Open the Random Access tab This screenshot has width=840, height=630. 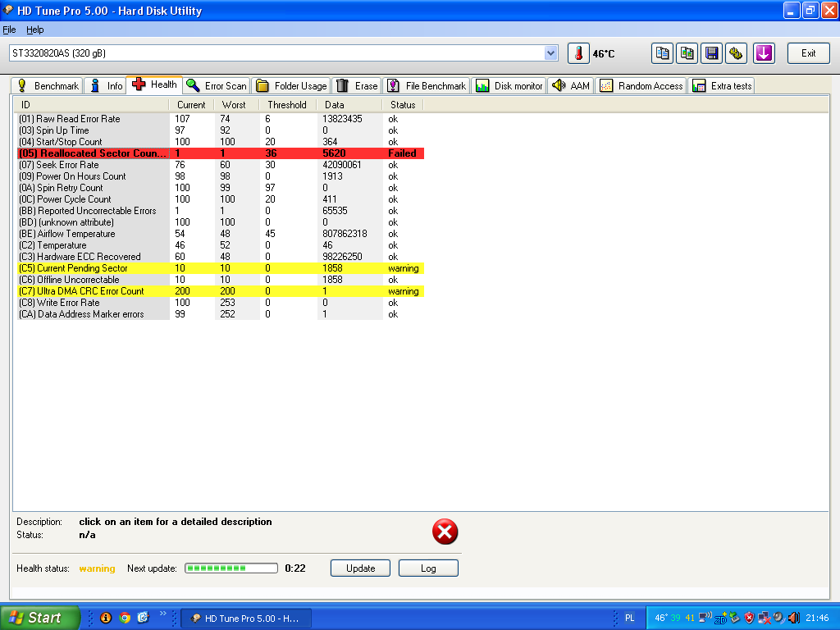(641, 85)
